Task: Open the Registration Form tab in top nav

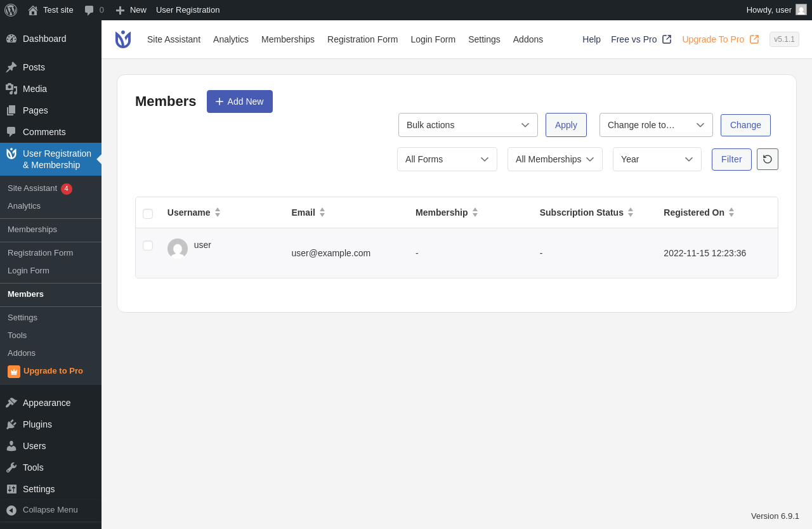Action: [363, 39]
